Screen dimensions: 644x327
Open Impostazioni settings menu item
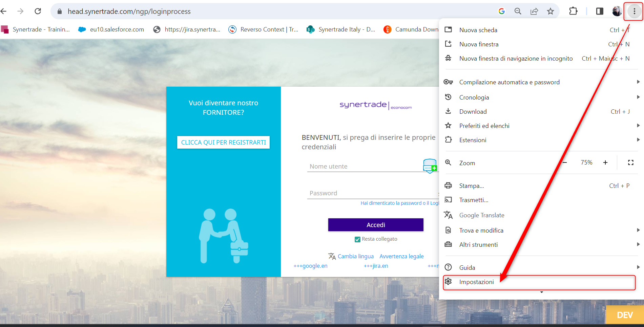(539, 282)
